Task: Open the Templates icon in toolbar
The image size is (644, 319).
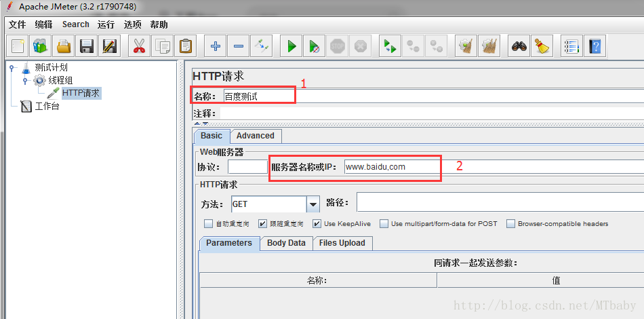Action: tap(40, 45)
